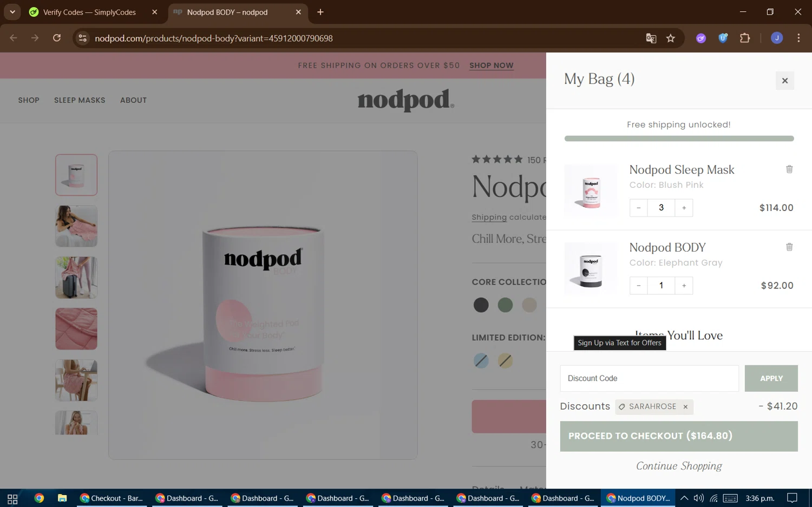Screen dimensions: 812x507
Task: Open the ABOUT menu
Action: point(133,100)
